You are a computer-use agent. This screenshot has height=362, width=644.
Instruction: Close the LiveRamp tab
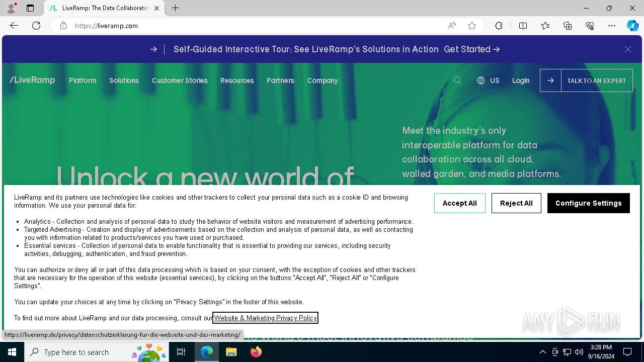157,8
